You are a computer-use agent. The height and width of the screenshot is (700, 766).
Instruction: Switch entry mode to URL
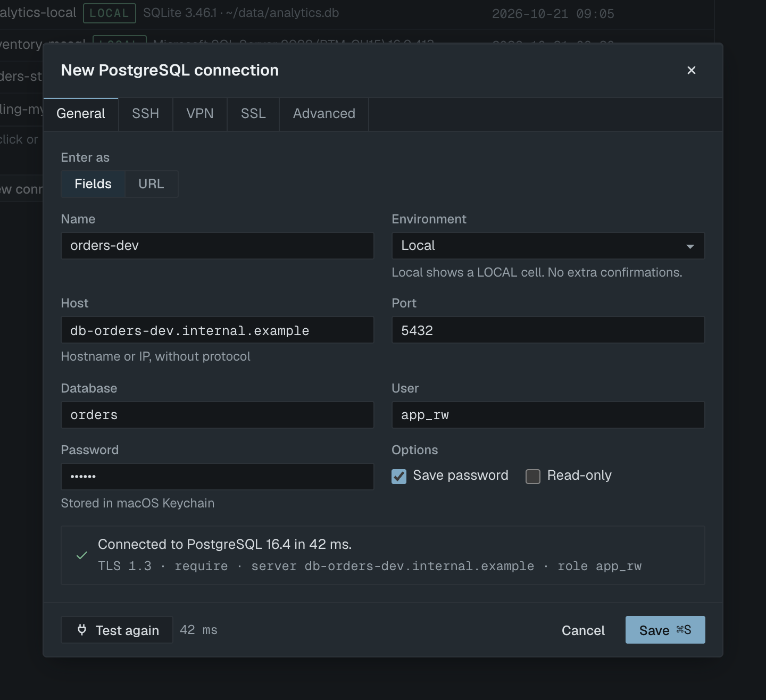(151, 184)
